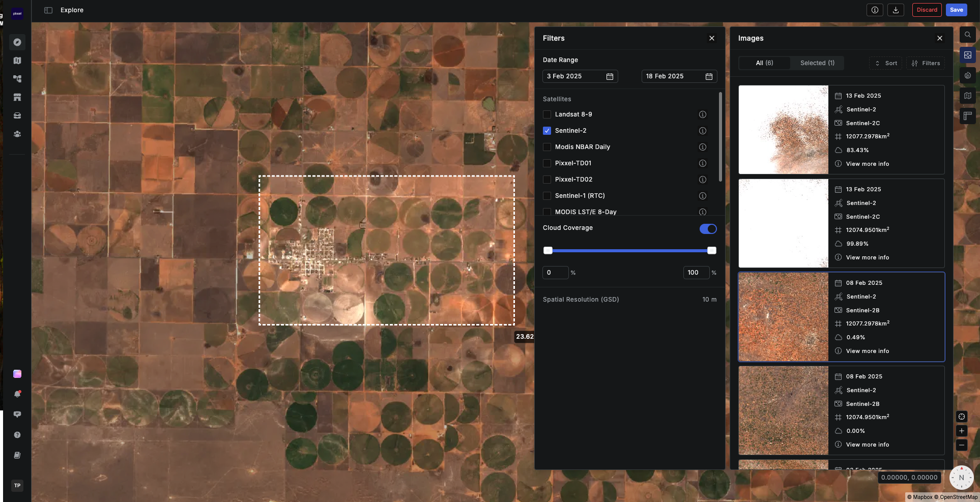Screen dimensions: 980x502
Task: Enable the Modis NBAR Daily checkbox
Action: pyautogui.click(x=547, y=147)
